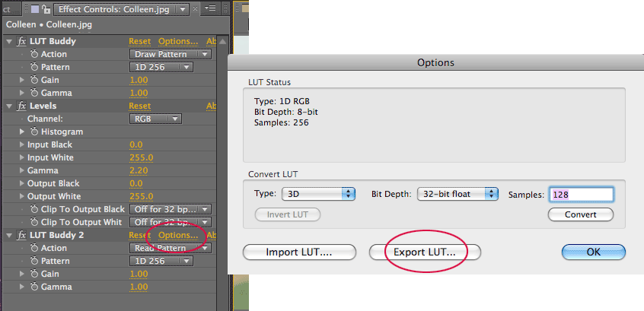This screenshot has width=644, height=311.
Task: Open the Convert LUT Type dropdown
Action: 318,194
